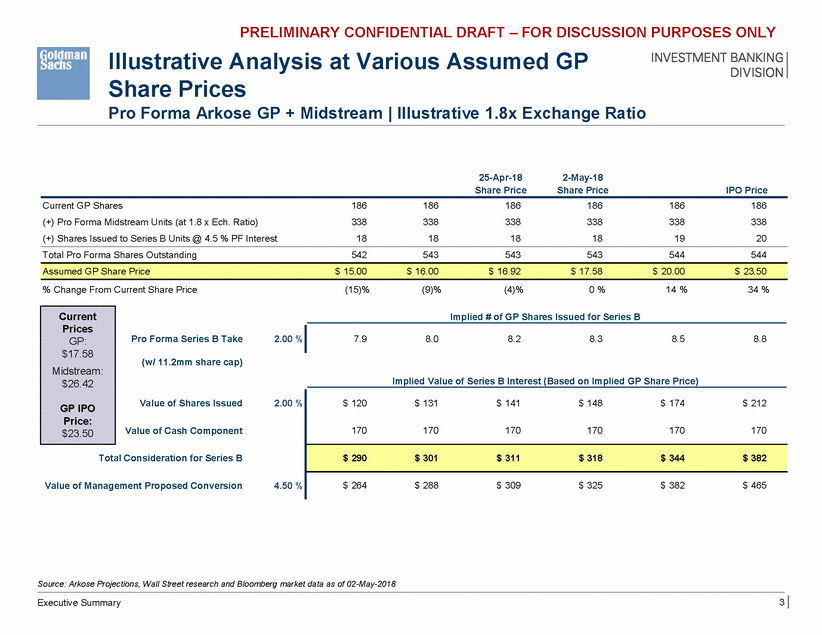Click the $ 16.00 assumed share price
Viewport: 822px width, 635px height.
click(423, 271)
